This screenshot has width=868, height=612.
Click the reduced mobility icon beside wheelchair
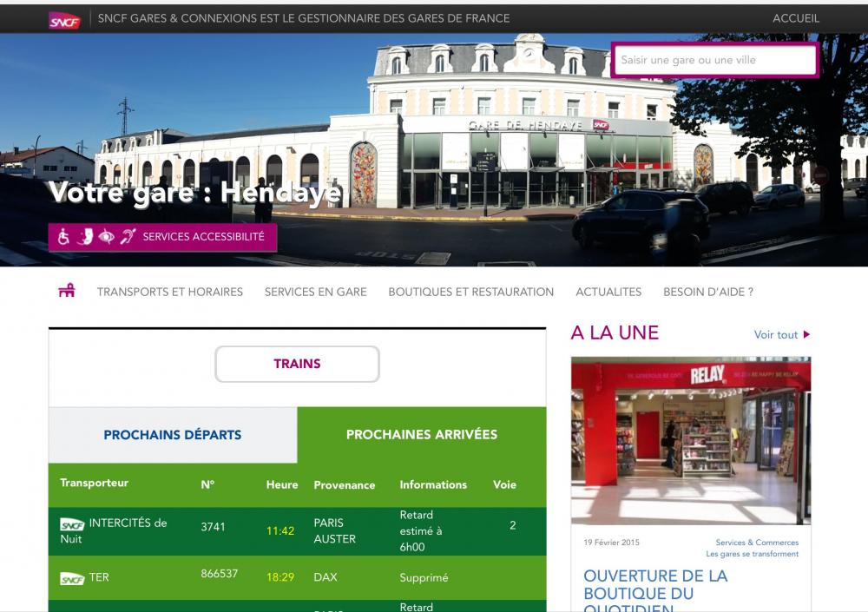(85, 237)
